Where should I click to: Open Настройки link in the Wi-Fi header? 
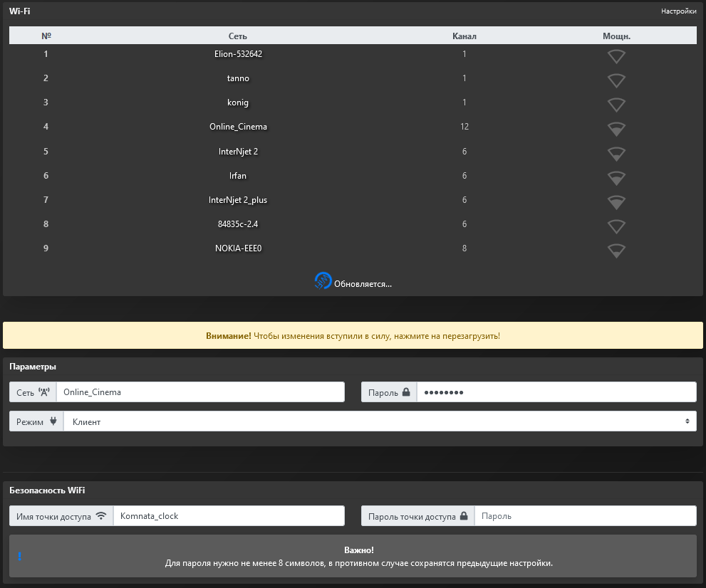(678, 11)
